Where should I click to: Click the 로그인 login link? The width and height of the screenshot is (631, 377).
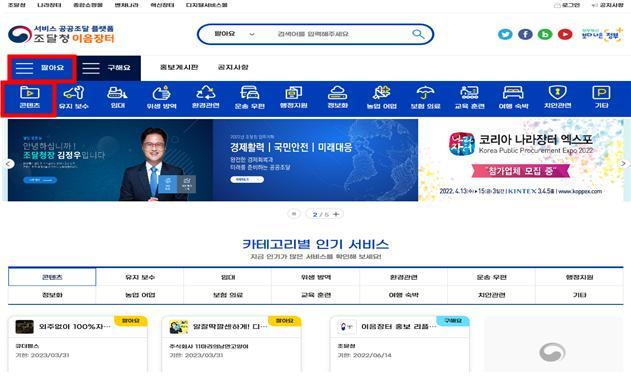tap(567, 5)
